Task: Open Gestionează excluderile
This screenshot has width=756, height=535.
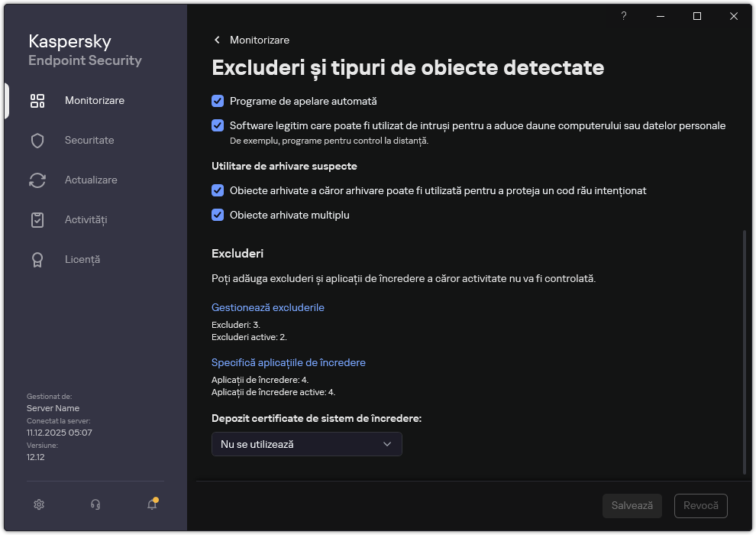Action: pos(267,307)
